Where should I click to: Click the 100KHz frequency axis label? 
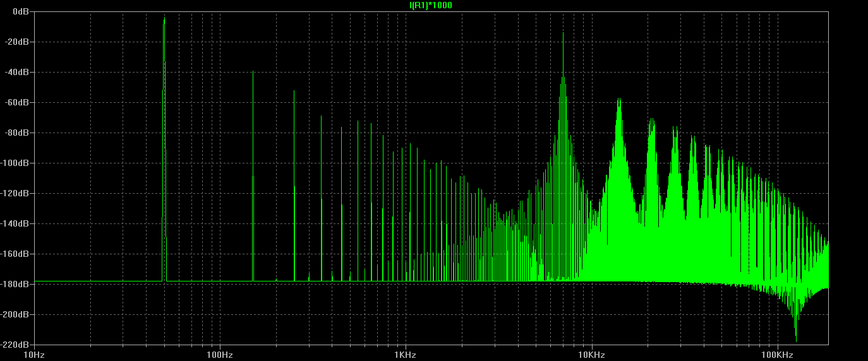pyautogui.click(x=776, y=355)
